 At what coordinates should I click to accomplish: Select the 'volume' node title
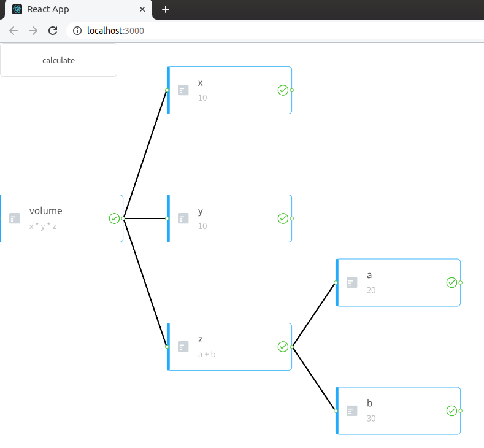[x=45, y=210]
